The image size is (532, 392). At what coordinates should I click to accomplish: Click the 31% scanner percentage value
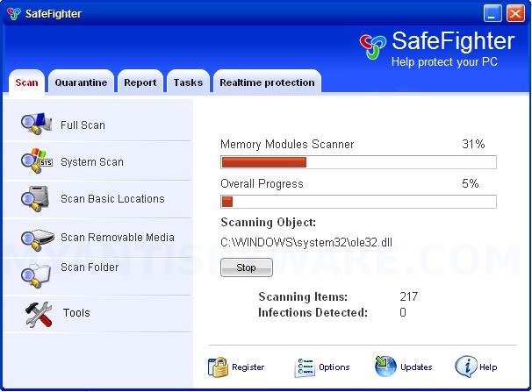point(473,144)
